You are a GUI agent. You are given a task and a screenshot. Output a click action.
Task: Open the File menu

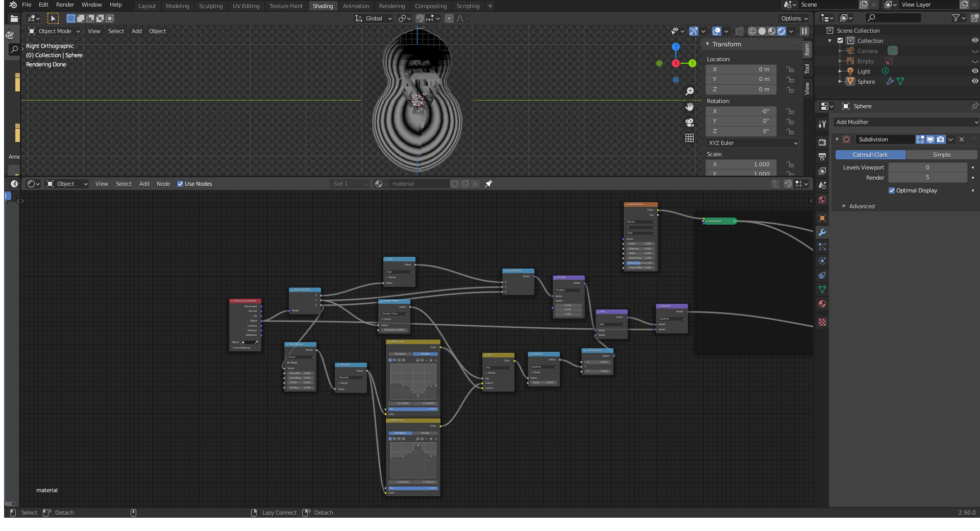tap(27, 5)
